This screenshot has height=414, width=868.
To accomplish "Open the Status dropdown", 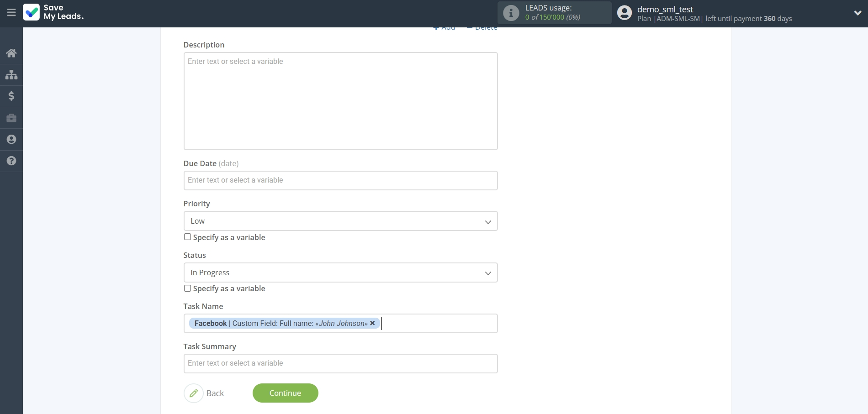I will 340,273.
